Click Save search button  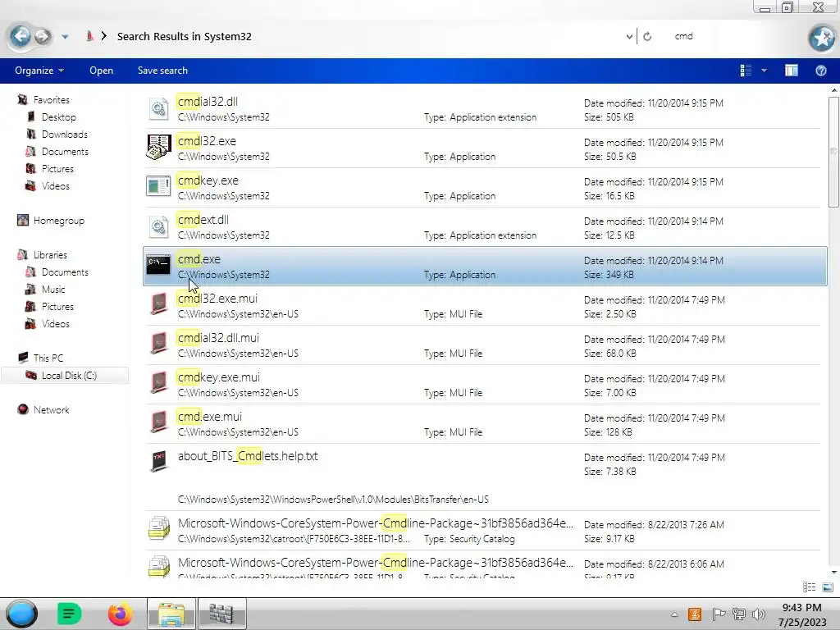pos(163,71)
